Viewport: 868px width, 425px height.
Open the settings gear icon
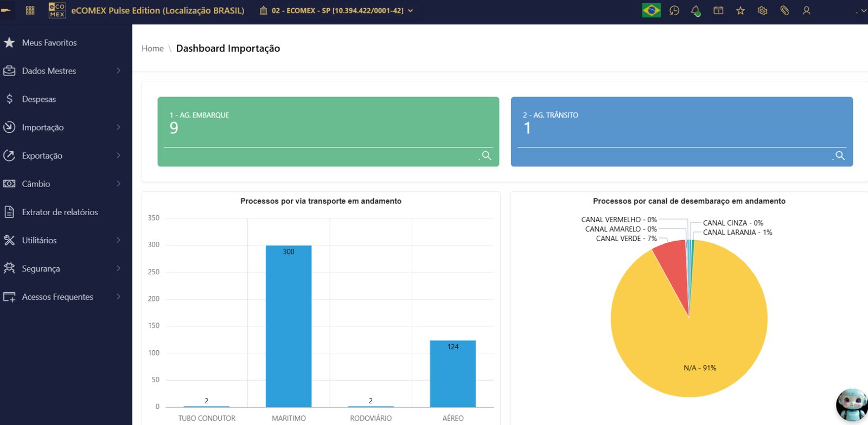762,10
